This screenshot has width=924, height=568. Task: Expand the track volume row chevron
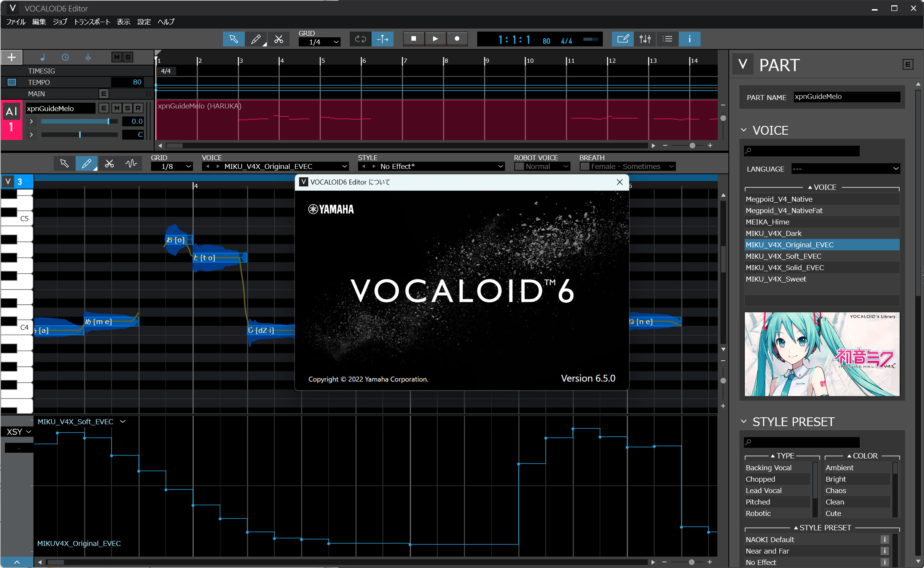[31, 121]
